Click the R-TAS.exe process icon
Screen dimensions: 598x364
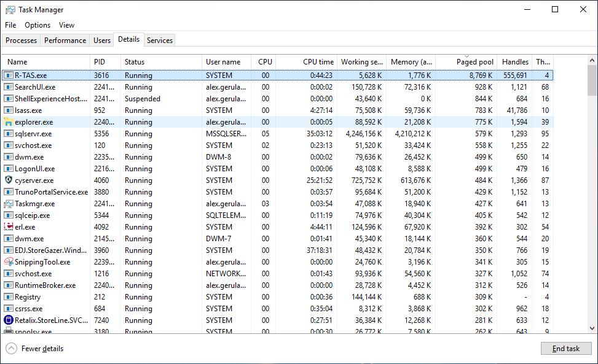click(x=9, y=76)
